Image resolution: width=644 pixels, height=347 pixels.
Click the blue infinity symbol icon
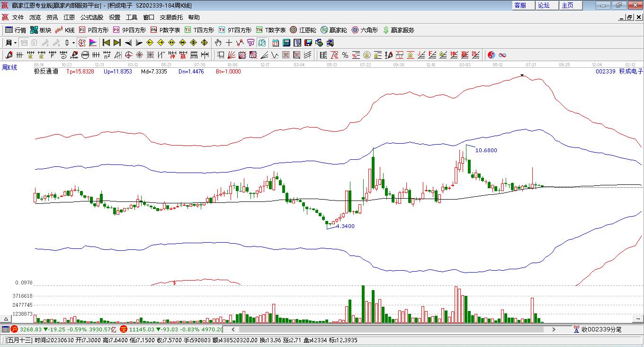502,55
